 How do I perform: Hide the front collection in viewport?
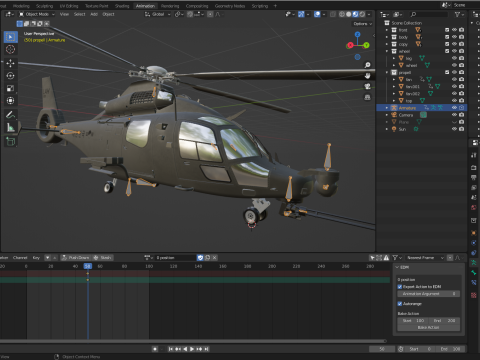tap(454, 30)
